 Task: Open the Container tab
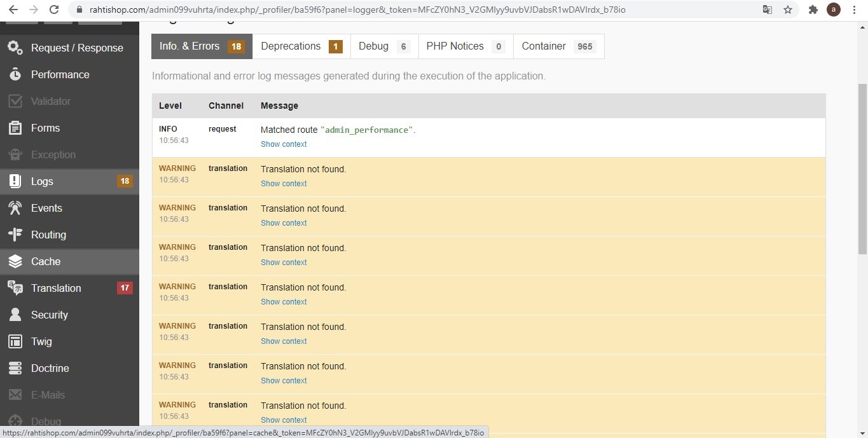pyautogui.click(x=558, y=46)
